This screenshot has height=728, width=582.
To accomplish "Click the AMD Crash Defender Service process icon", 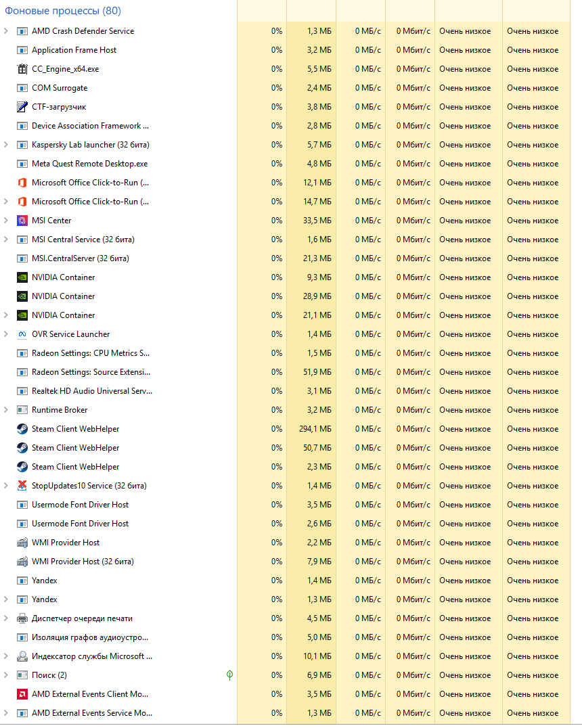I will tap(22, 31).
